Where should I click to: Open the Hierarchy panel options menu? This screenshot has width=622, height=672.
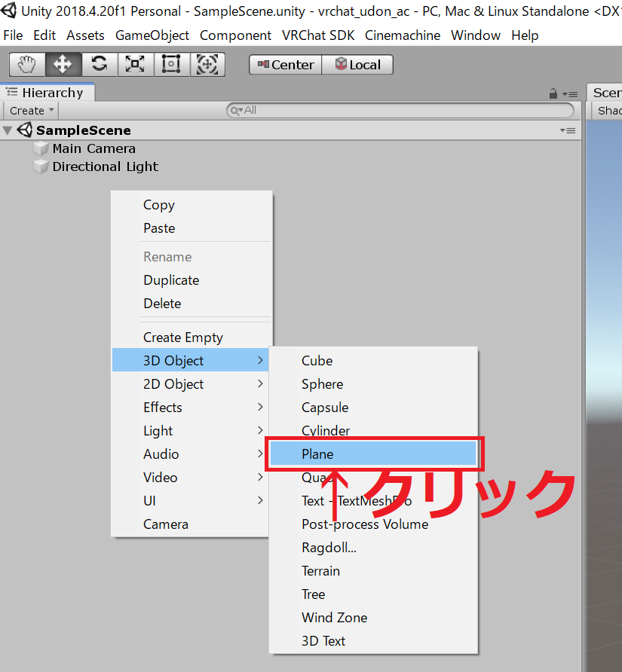coord(570,94)
